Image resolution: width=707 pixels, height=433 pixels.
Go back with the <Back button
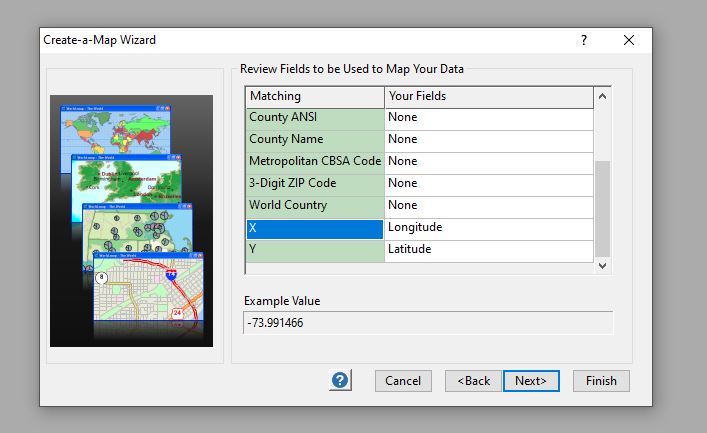[x=473, y=381]
